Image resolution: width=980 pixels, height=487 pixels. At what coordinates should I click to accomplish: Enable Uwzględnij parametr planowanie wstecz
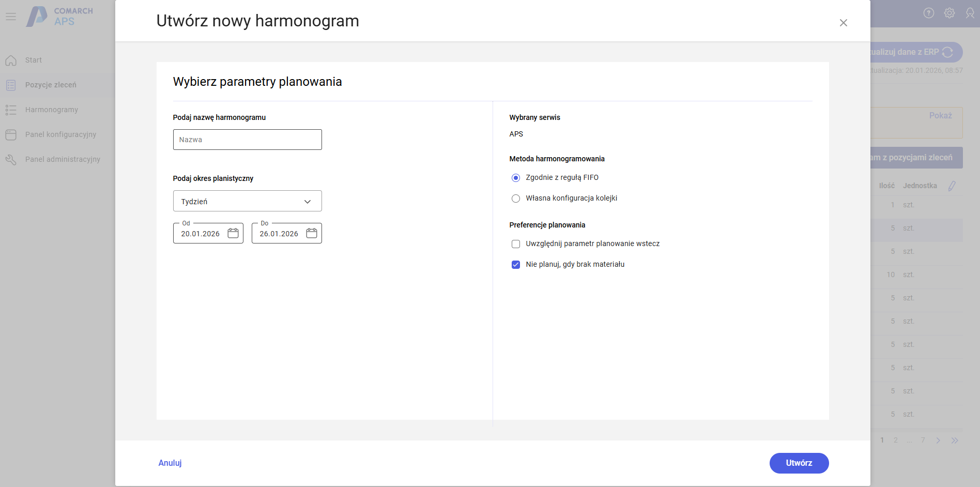pyautogui.click(x=515, y=243)
